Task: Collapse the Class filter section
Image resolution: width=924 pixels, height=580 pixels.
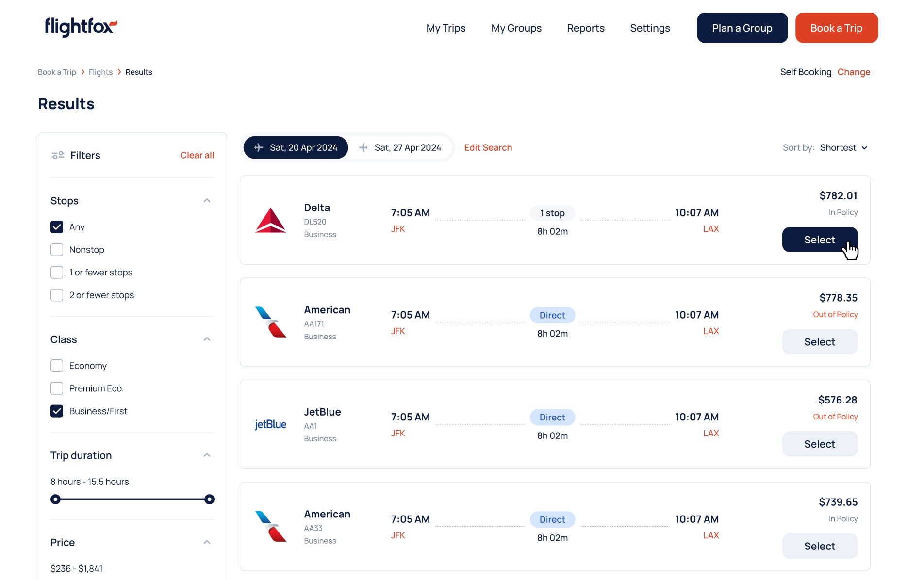Action: pos(207,339)
